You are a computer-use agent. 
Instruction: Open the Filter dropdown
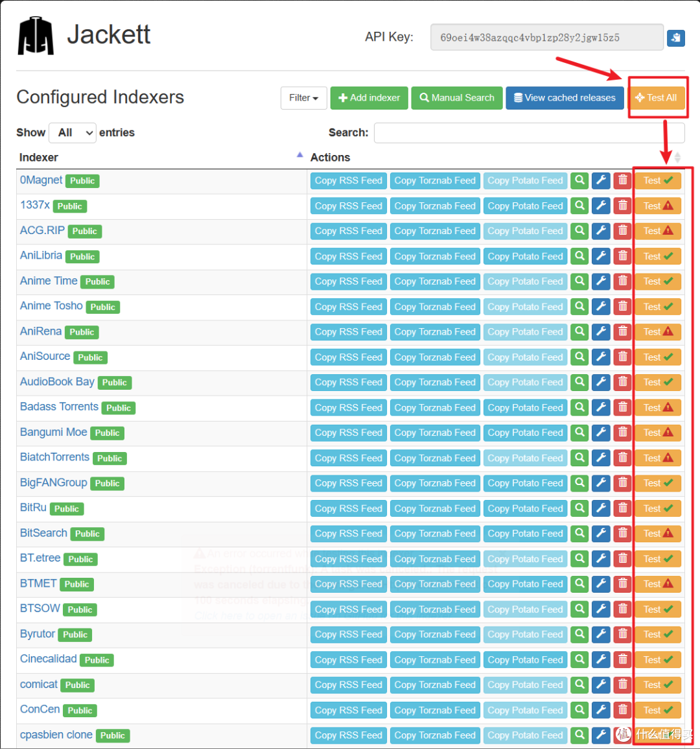pos(304,98)
